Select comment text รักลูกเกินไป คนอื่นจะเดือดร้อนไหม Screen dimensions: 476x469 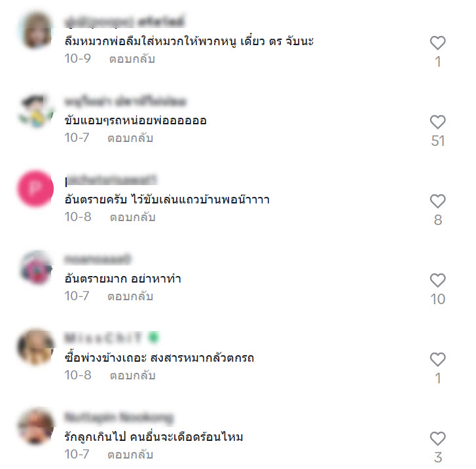(x=154, y=437)
